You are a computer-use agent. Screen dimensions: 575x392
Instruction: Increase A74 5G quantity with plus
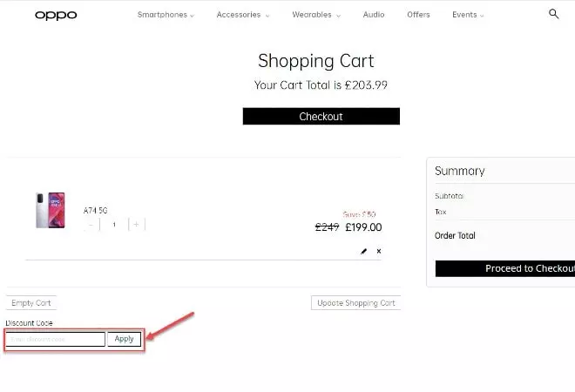[137, 224]
